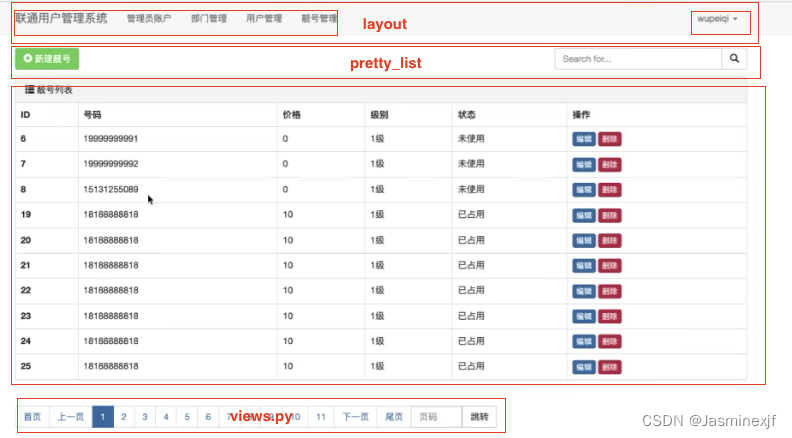Click the 跳转 jump button
The width and height of the screenshot is (792, 438).
click(x=479, y=417)
